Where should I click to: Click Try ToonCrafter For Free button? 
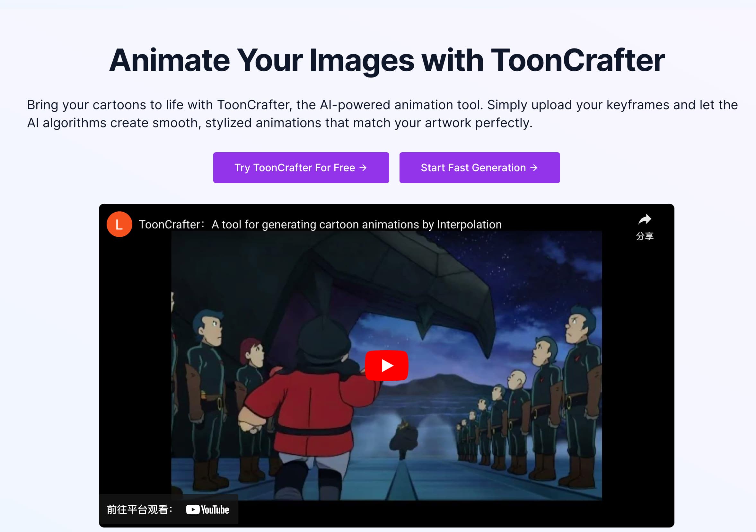[301, 168]
